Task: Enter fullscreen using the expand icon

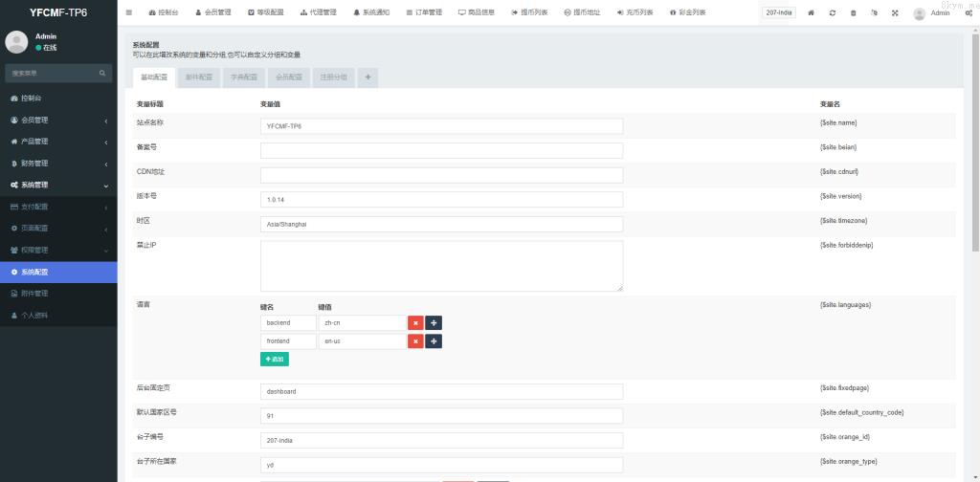Action: (895, 12)
